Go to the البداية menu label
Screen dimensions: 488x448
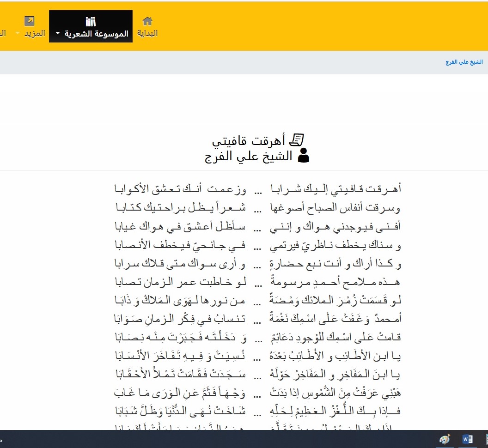coord(147,33)
